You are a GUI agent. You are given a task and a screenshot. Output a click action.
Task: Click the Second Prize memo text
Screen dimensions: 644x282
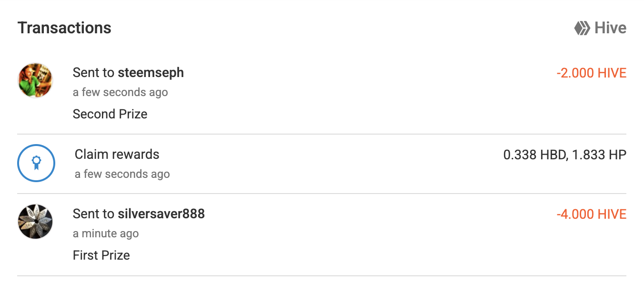(110, 114)
